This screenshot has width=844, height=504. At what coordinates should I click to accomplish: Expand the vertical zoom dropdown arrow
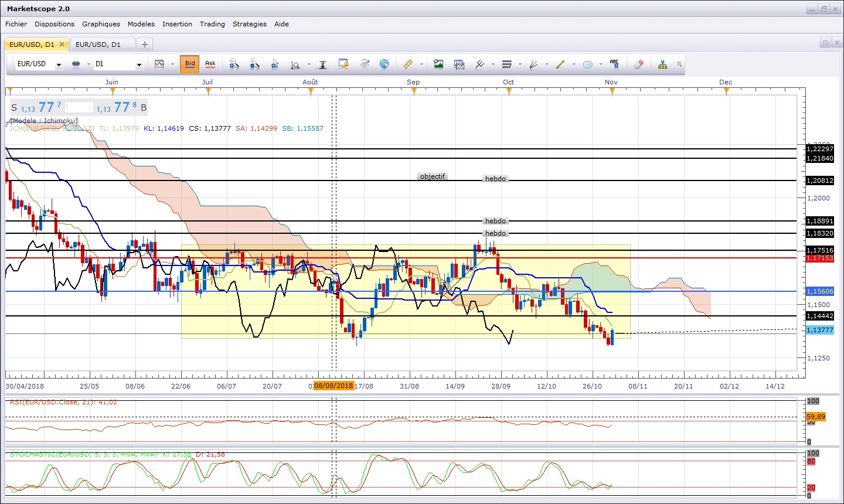tap(309, 64)
